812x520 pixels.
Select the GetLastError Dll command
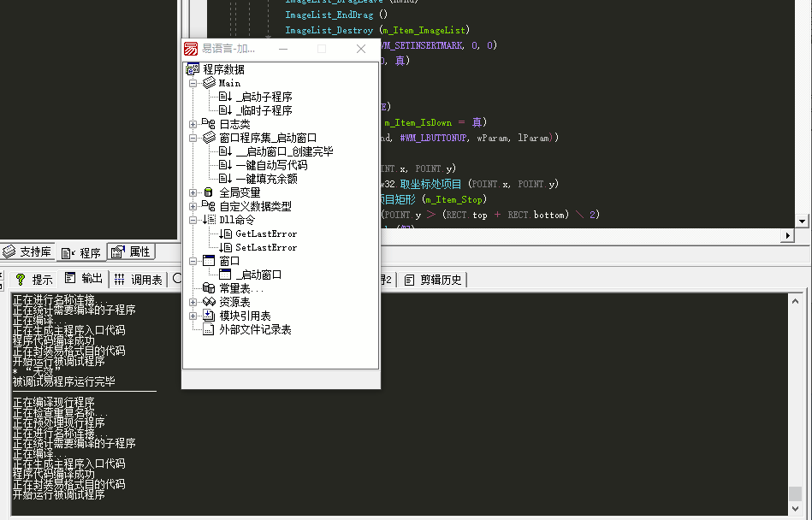(265, 233)
